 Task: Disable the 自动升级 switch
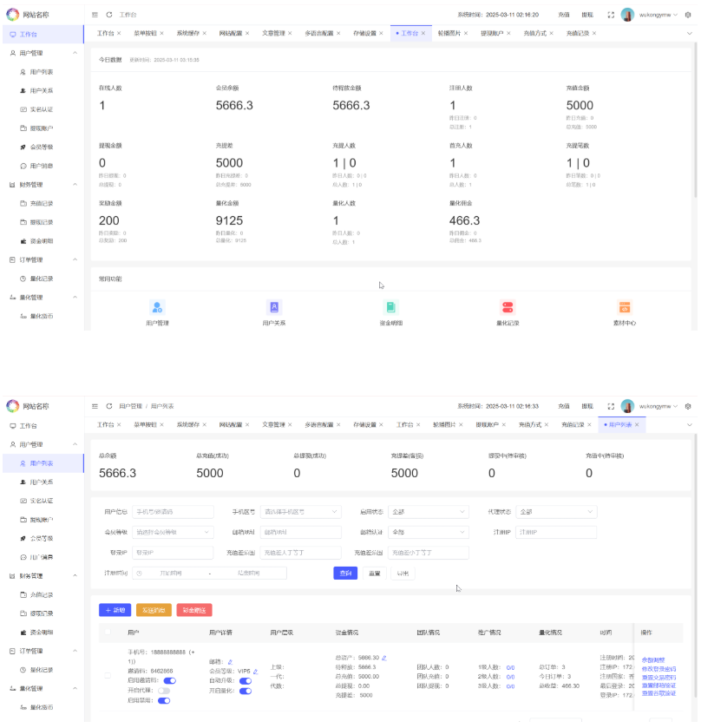[246, 681]
